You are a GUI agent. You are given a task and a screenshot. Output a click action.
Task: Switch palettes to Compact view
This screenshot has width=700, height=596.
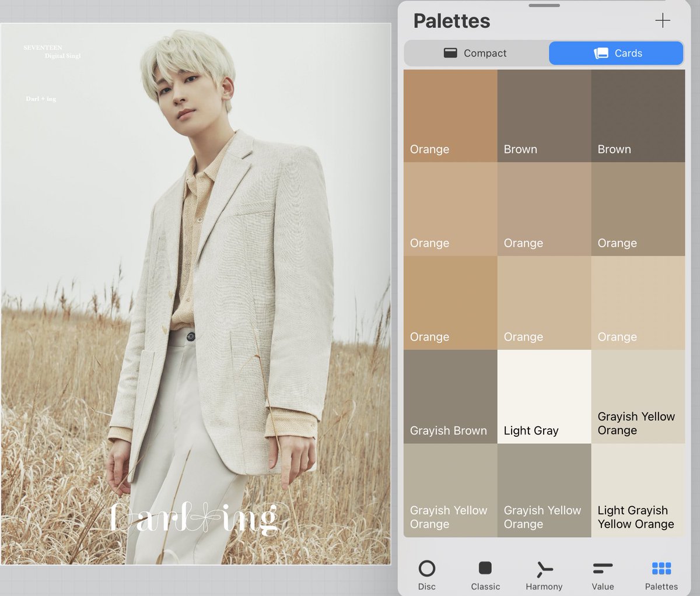(x=476, y=53)
